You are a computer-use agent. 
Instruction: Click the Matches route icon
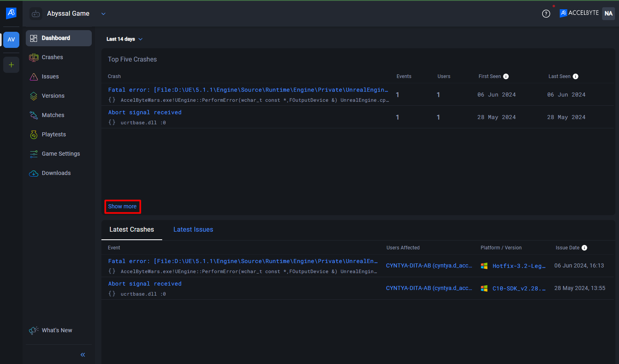[x=34, y=115]
